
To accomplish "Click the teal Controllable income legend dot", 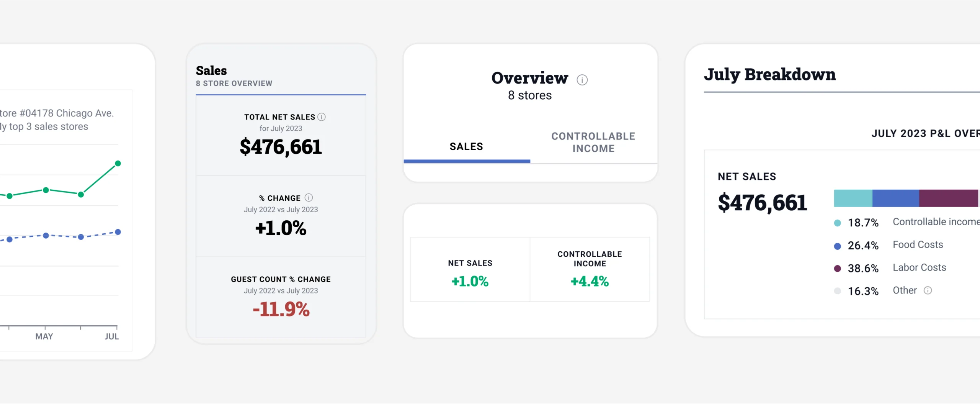I will point(838,223).
